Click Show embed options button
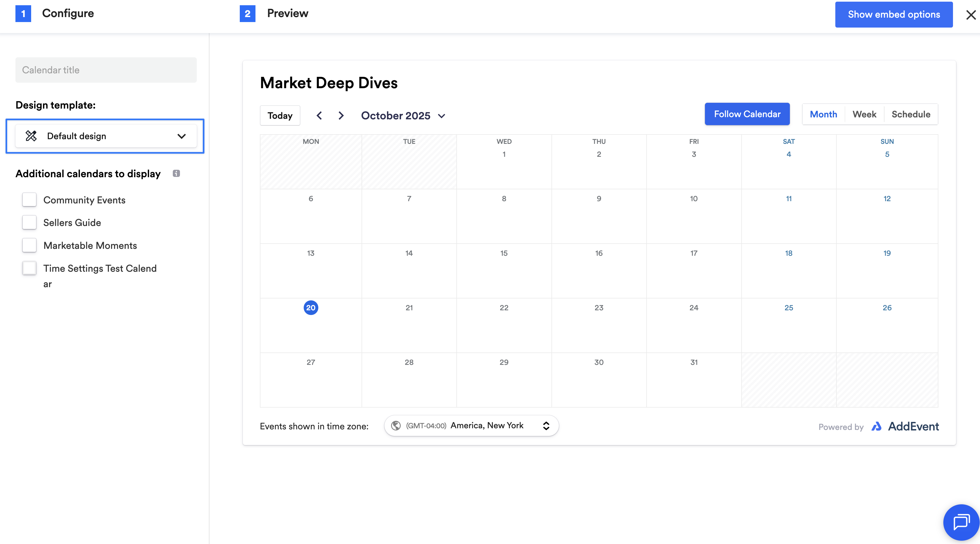This screenshot has height=544, width=980. [x=894, y=14]
